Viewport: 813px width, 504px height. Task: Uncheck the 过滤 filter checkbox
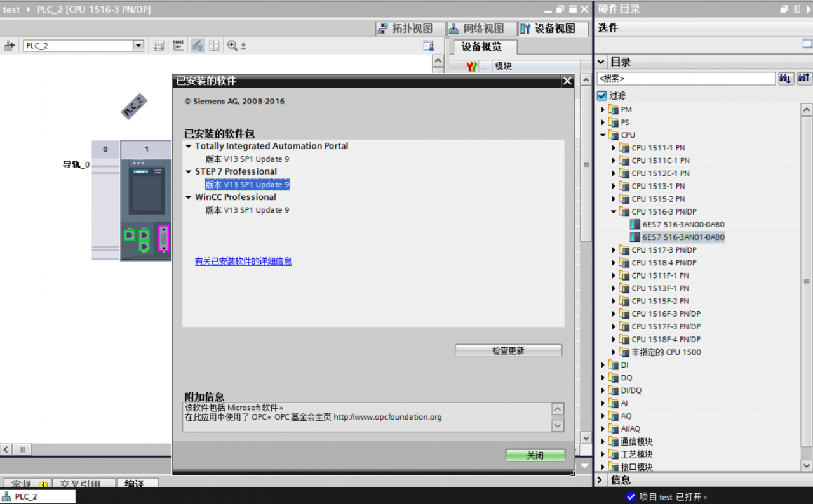[x=602, y=96]
